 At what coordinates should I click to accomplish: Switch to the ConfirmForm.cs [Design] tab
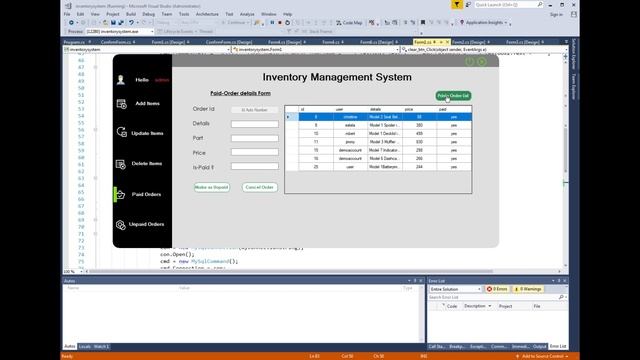click(x=229, y=42)
